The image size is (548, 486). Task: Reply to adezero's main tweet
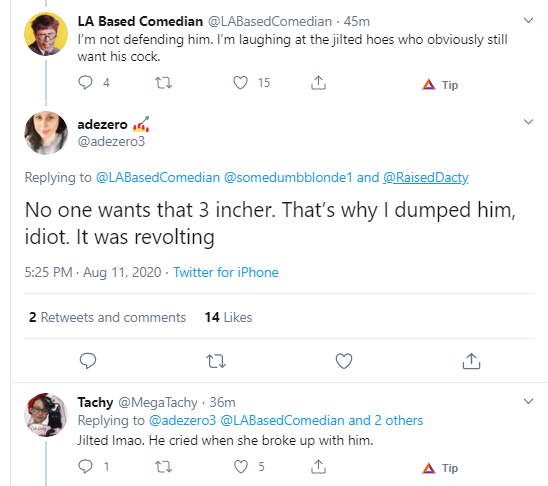pyautogui.click(x=88, y=361)
